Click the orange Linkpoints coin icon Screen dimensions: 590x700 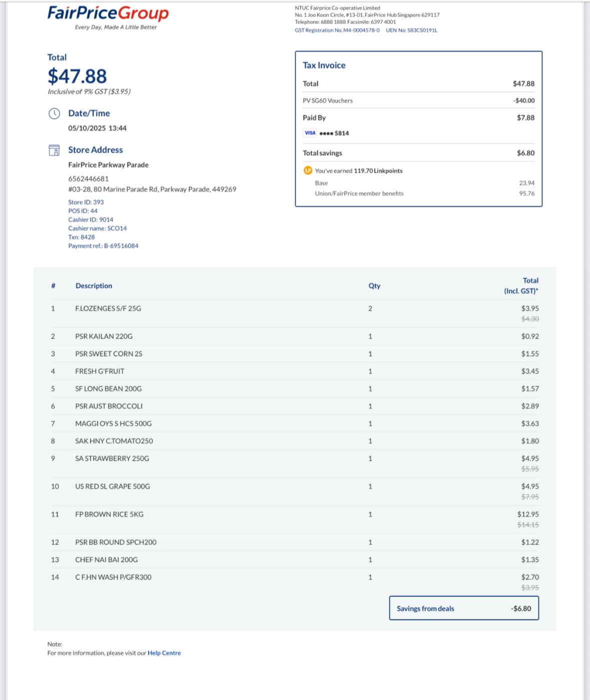(308, 171)
